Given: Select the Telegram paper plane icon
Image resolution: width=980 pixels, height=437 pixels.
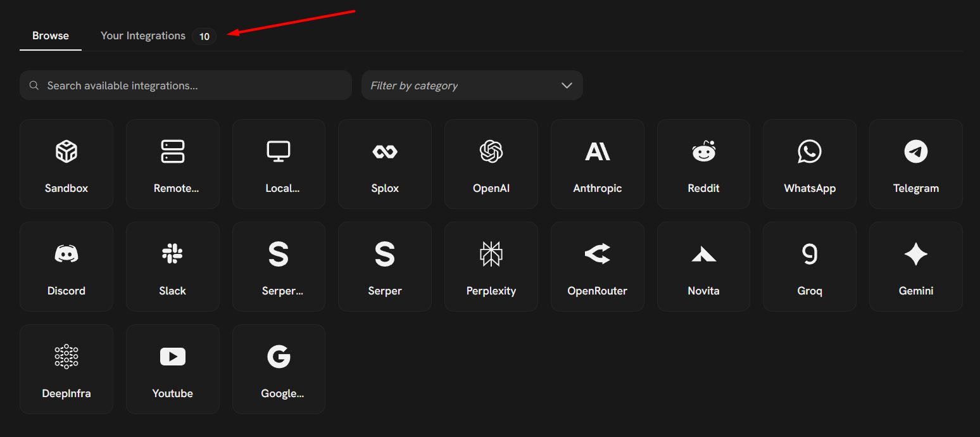Looking at the screenshot, I should pos(916,152).
